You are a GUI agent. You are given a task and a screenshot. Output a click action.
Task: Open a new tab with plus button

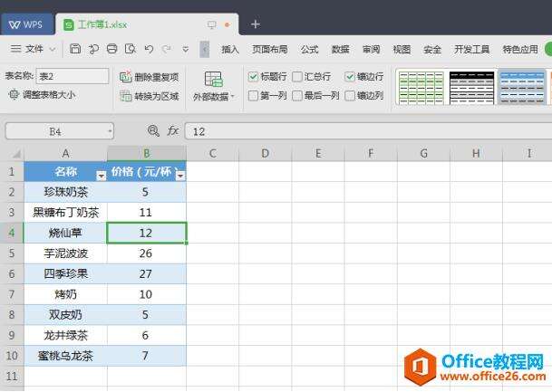(256, 24)
